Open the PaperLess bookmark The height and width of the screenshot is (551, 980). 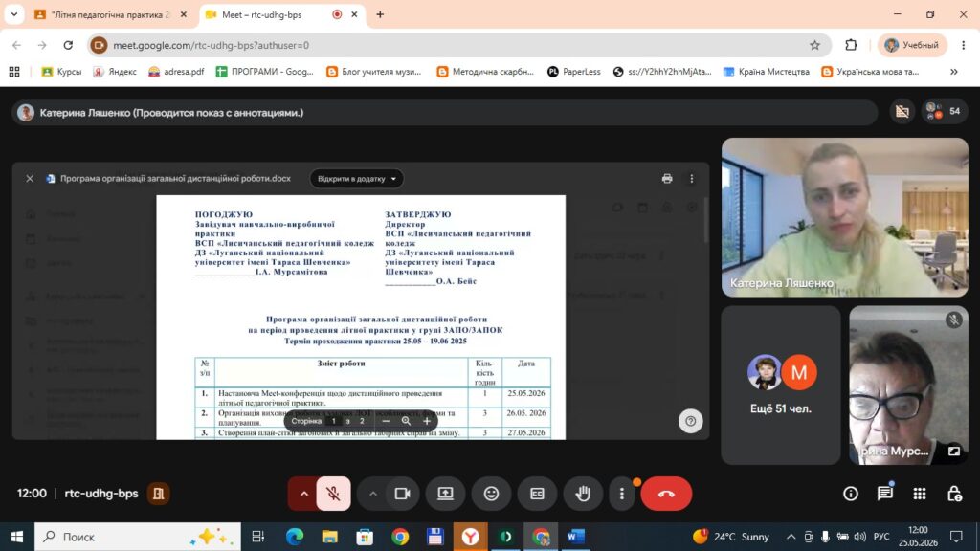[574, 72]
